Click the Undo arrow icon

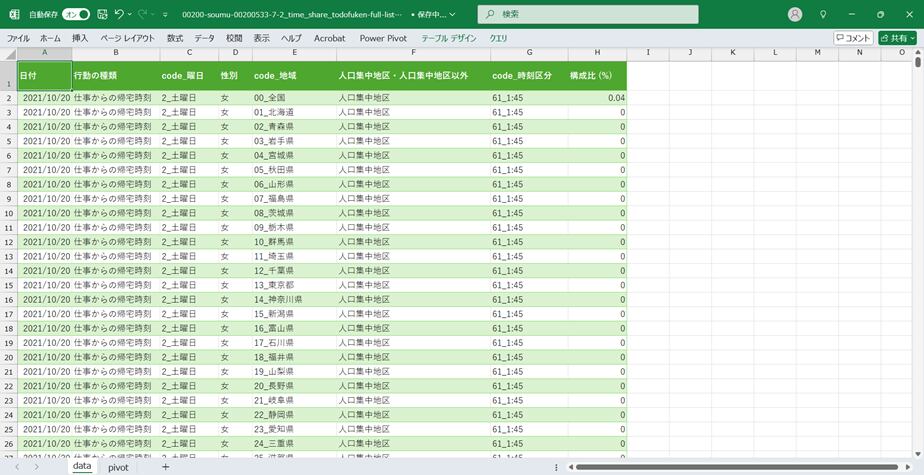[119, 14]
